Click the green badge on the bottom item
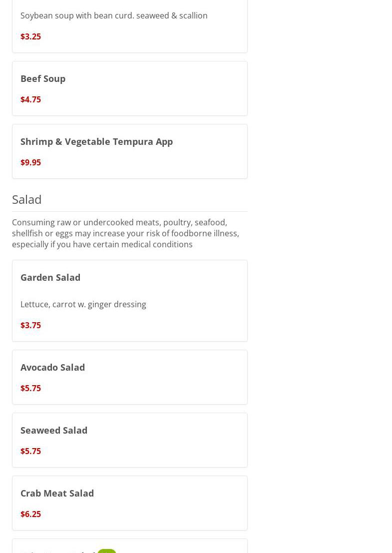The image size is (392, 553). [x=106, y=551]
